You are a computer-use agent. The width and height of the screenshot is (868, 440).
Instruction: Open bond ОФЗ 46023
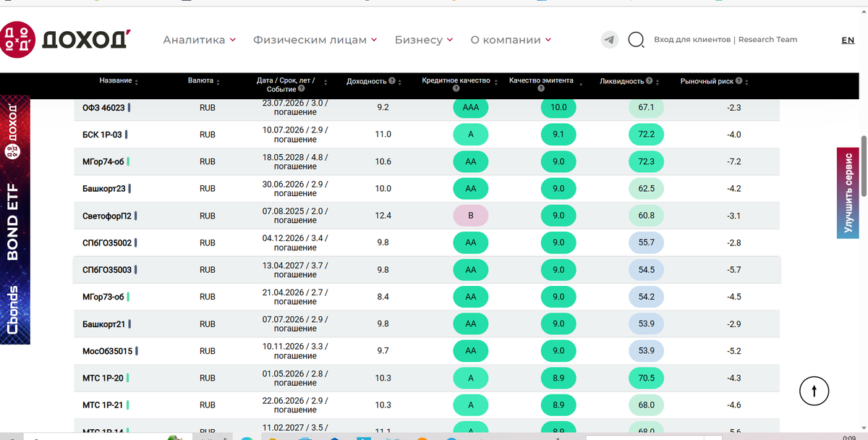tap(104, 107)
